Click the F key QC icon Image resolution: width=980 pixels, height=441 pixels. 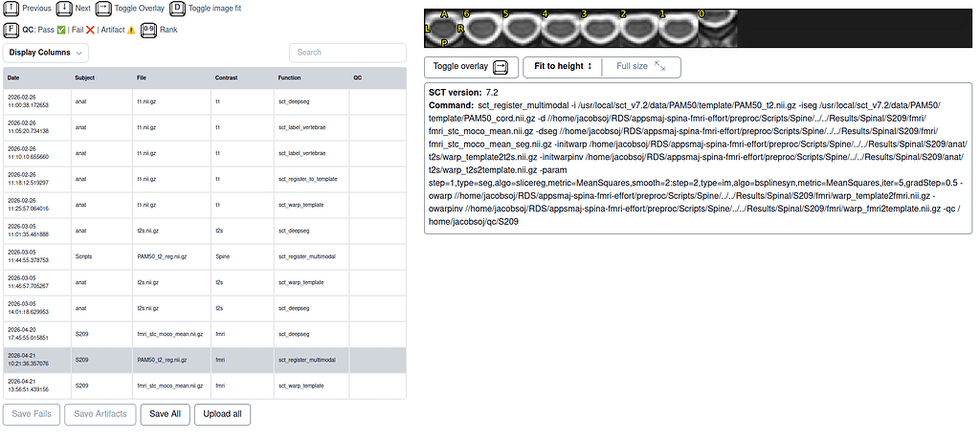[x=11, y=30]
